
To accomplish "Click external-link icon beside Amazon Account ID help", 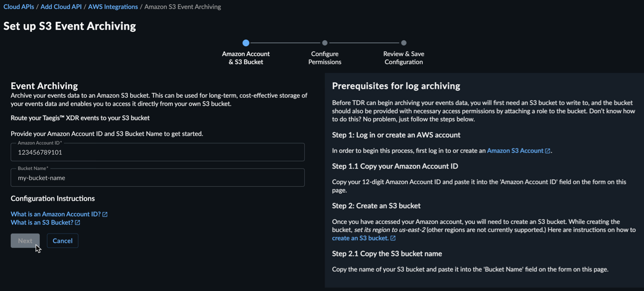I will coord(105,214).
